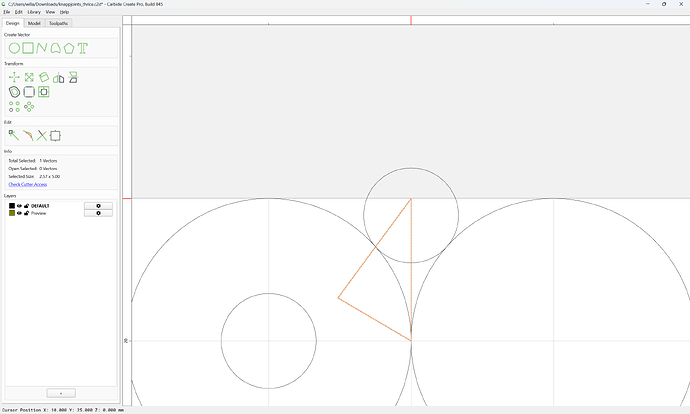Open Preview layer gear settings button
This screenshot has height=414, width=690.
[98, 213]
